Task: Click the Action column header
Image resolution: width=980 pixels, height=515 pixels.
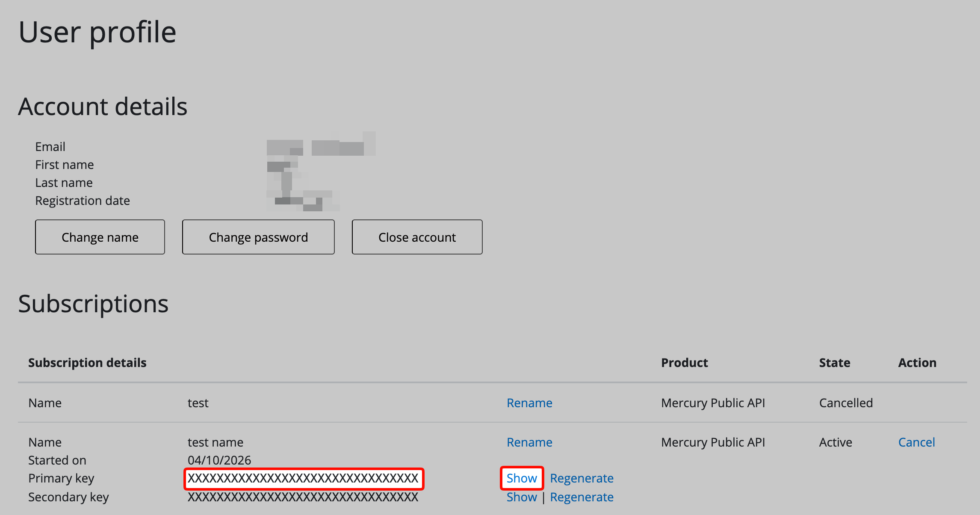Action: 917,363
